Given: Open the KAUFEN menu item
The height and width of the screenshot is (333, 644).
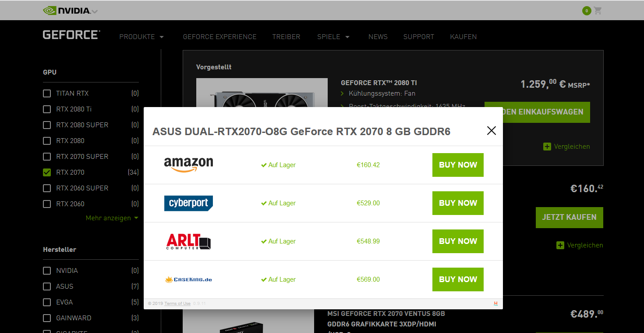Looking at the screenshot, I should pos(464,37).
